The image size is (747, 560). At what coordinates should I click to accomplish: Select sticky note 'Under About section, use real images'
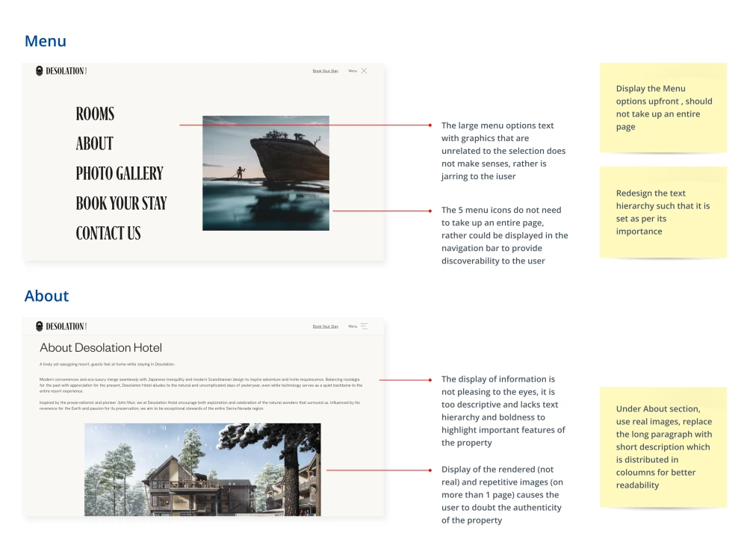(x=663, y=447)
